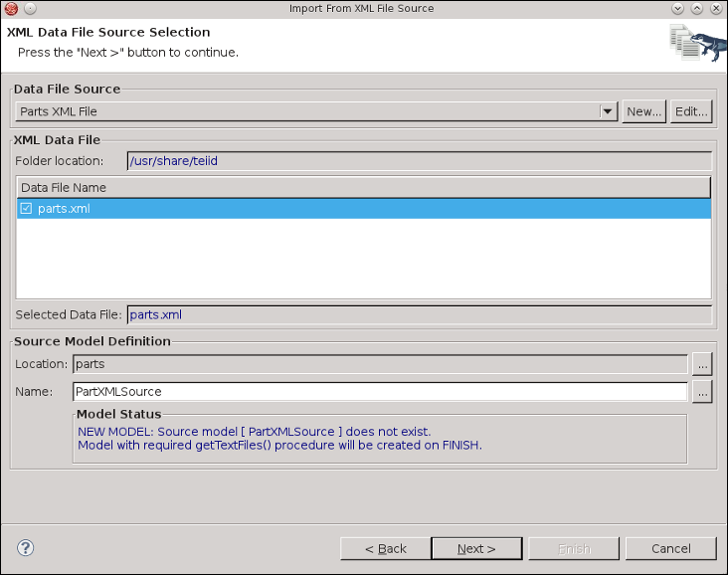Viewport: 728px width, 575px height.
Task: Click the lizard wizard banner image
Action: [697, 43]
